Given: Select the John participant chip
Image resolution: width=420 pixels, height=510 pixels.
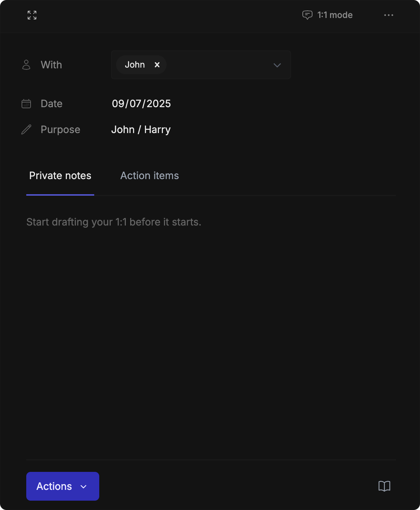Looking at the screenshot, I should pyautogui.click(x=135, y=65).
